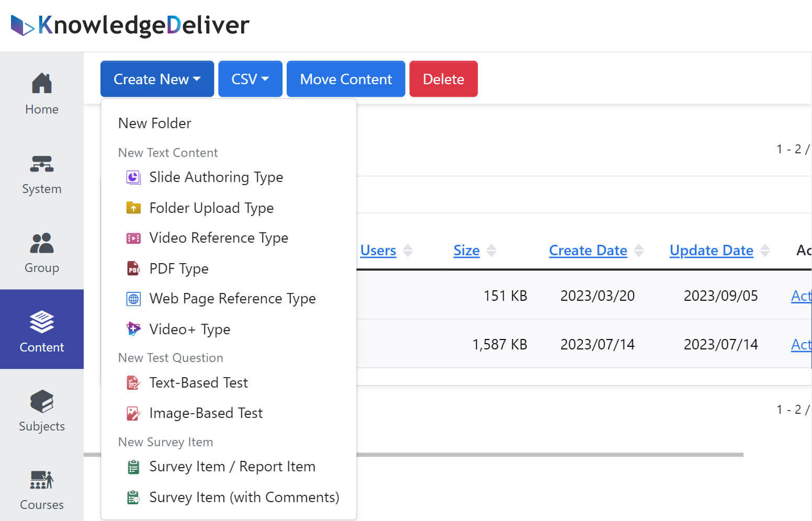
Task: Click create date 2023/03/20 cell
Action: pos(597,296)
